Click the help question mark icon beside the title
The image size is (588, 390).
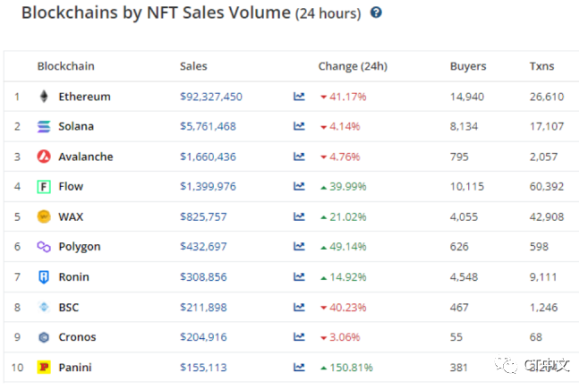click(376, 13)
